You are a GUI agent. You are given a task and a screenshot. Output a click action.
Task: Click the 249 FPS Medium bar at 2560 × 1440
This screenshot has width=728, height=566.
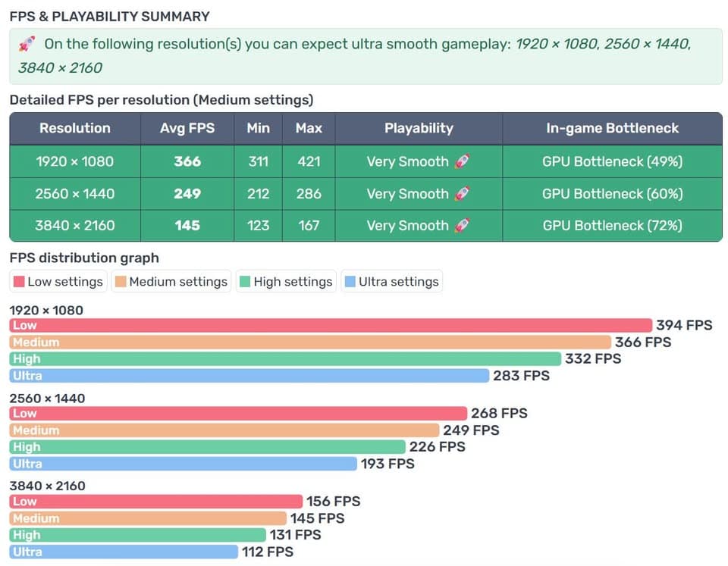pyautogui.click(x=224, y=430)
